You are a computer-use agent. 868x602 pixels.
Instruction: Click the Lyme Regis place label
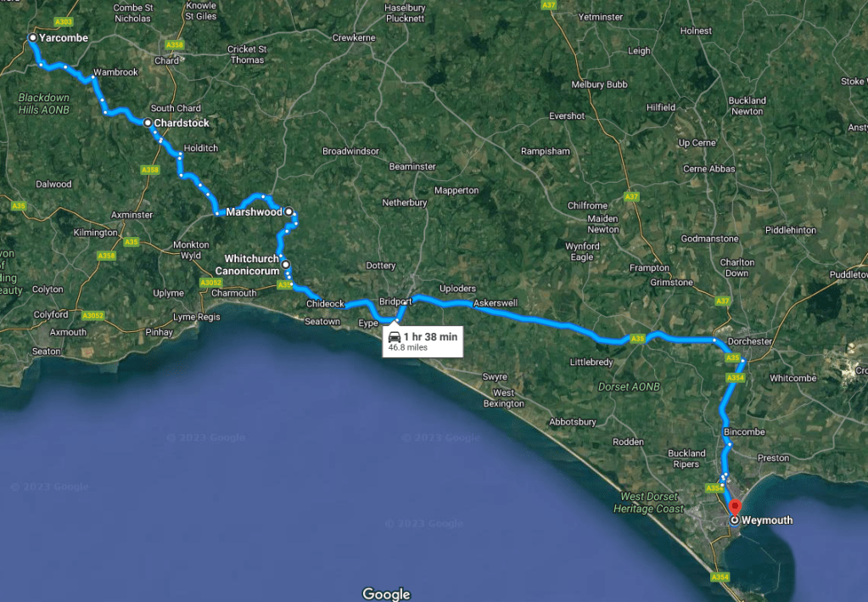(x=197, y=318)
